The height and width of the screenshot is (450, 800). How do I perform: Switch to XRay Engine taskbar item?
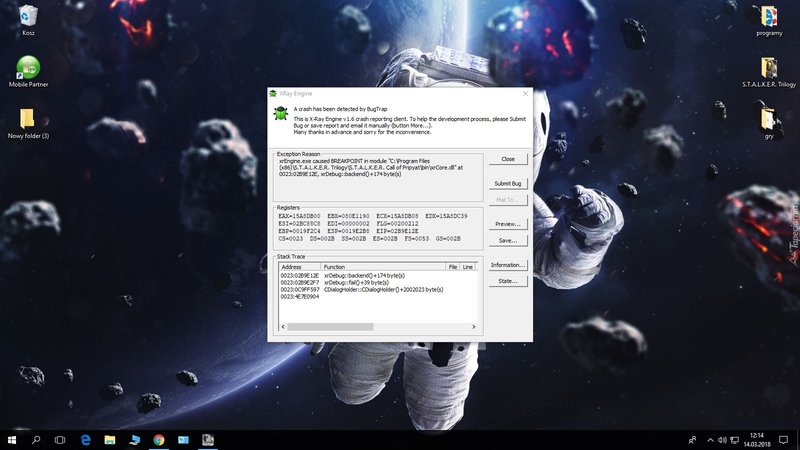click(208, 440)
